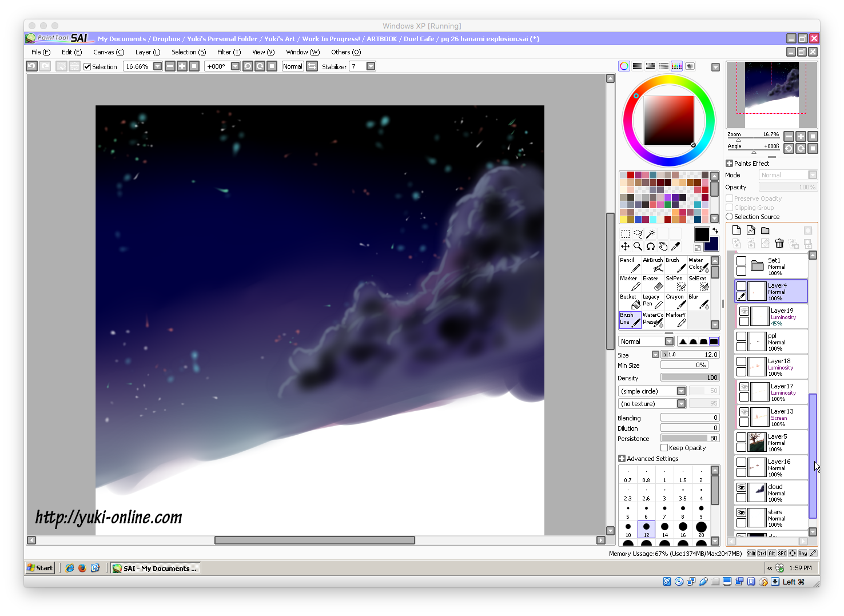Open the Stabilizer value dropdown

pos(371,66)
